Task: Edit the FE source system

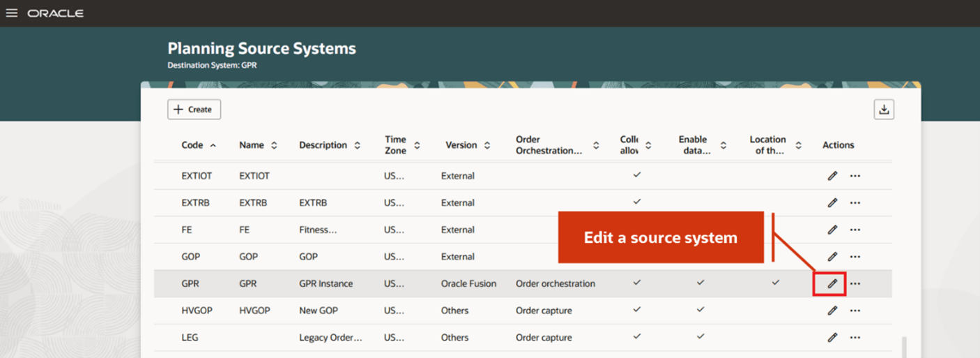Action: coord(832,230)
